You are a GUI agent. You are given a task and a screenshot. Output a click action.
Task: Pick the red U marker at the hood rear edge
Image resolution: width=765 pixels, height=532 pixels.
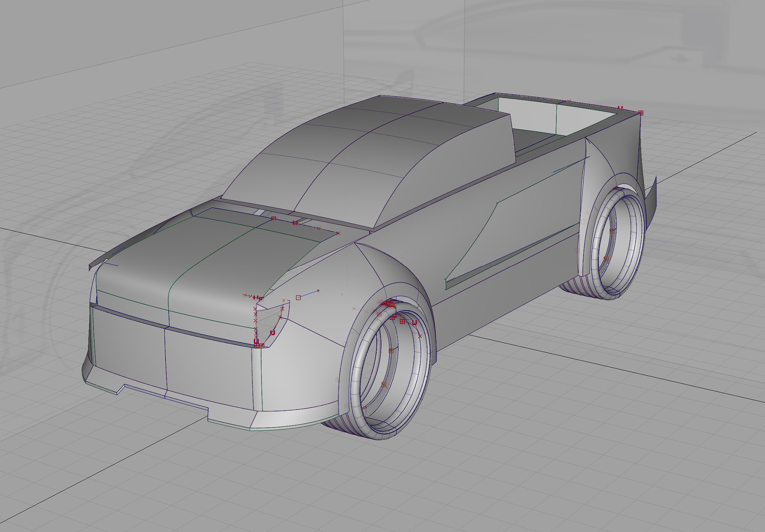[295, 223]
